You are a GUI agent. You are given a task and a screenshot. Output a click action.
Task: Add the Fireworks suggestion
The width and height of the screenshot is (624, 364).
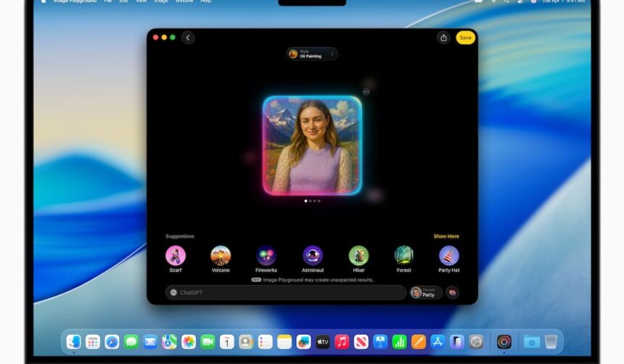point(266,259)
